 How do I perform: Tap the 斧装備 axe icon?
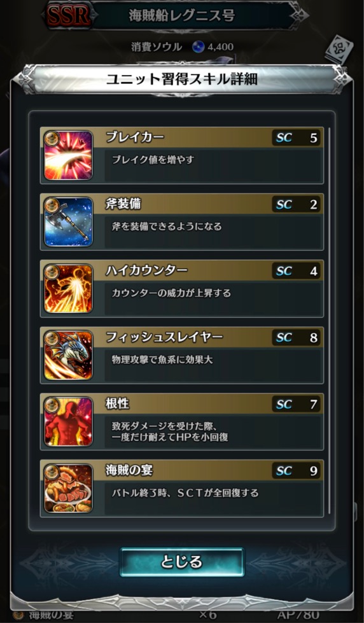pyautogui.click(x=68, y=222)
